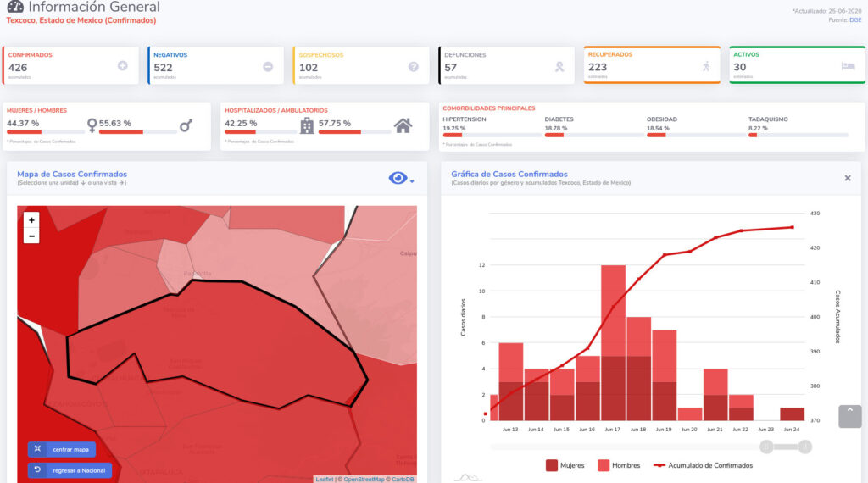868x483 pixels.
Task: Click the house icon for Ambulatorios
Action: [x=403, y=125]
